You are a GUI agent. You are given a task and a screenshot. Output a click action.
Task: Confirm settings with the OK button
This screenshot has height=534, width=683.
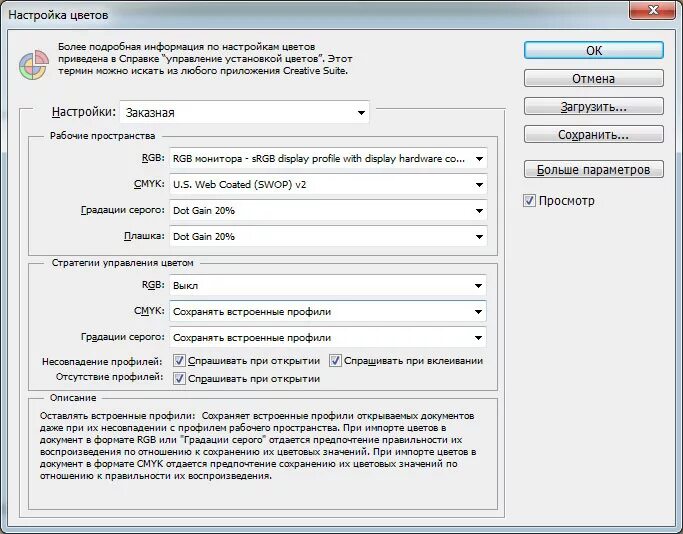pyautogui.click(x=594, y=51)
